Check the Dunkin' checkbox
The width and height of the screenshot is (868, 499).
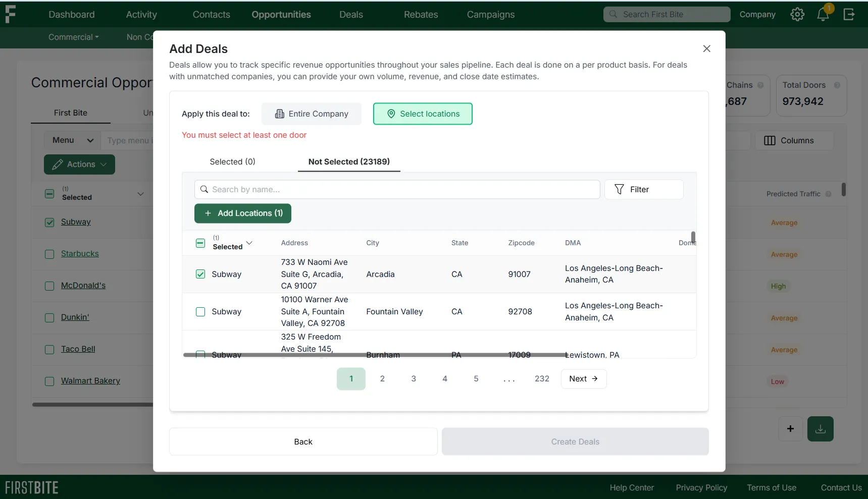pyautogui.click(x=49, y=318)
